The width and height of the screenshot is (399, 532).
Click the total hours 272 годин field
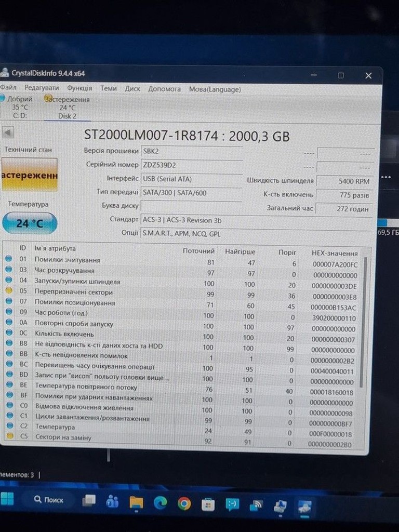click(345, 209)
